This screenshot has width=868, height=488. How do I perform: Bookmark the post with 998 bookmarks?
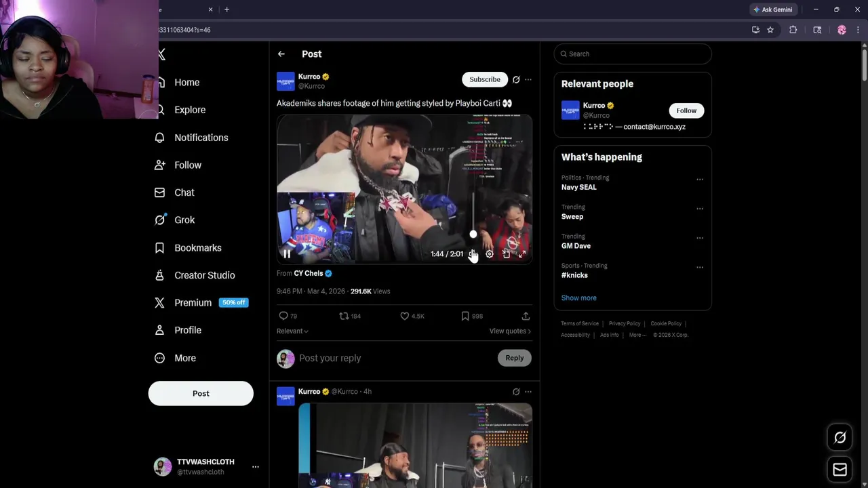point(465,316)
